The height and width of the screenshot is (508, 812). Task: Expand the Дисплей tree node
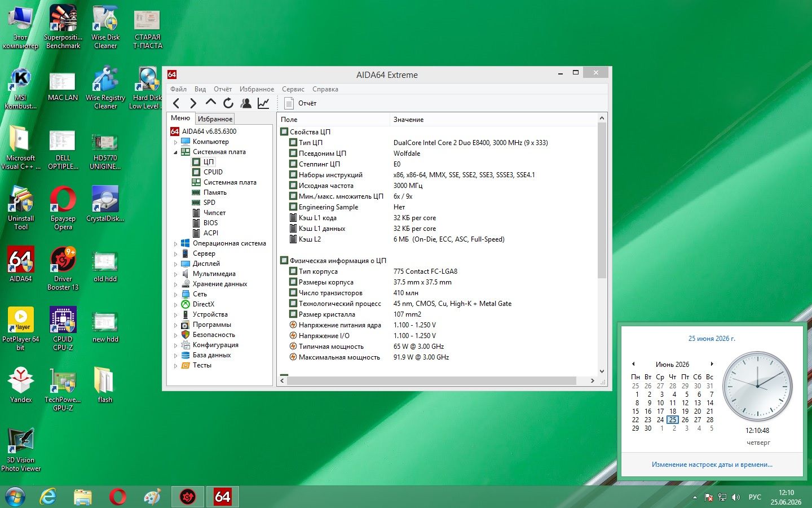pos(175,264)
